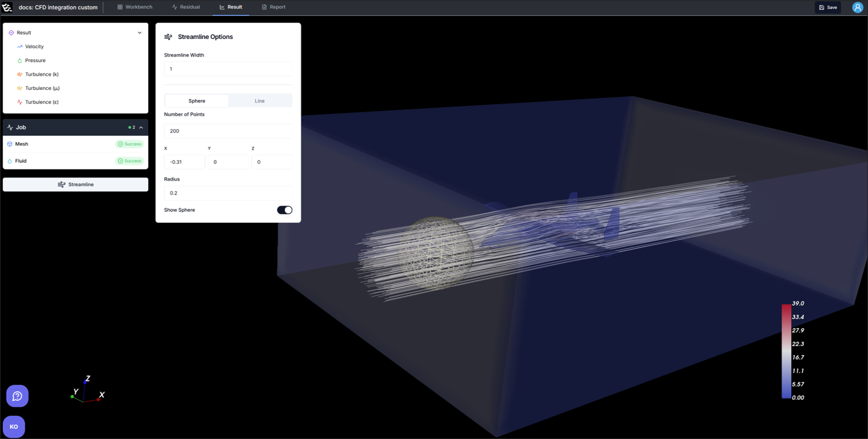Click the Velocity result icon
Image resolution: width=868 pixels, height=439 pixels.
20,47
